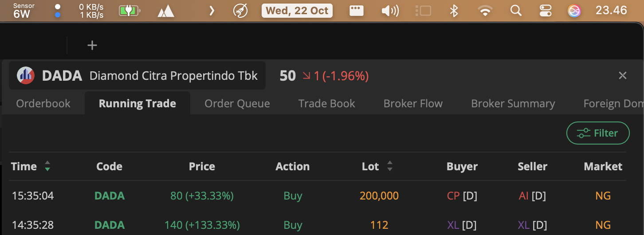
Task: Click the Siri icon in menu bar
Action: pyautogui.click(x=574, y=11)
